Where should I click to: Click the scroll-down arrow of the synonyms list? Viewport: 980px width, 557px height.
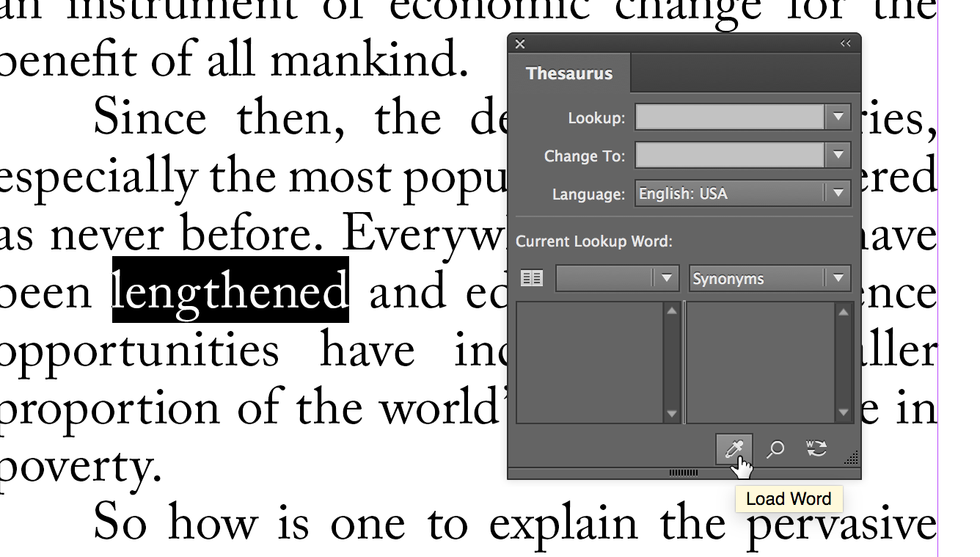click(843, 412)
